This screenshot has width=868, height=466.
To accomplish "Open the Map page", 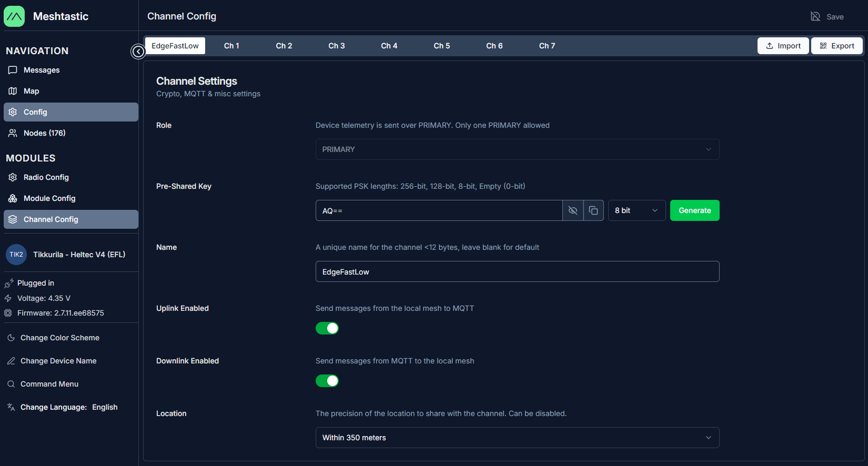I will point(31,91).
